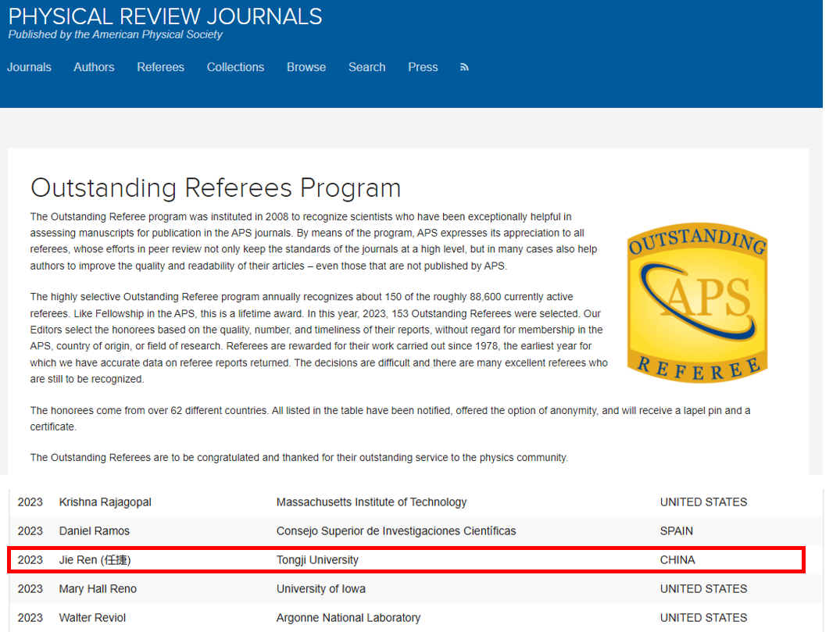
Task: Click Tongji University institution cell
Action: click(317, 560)
